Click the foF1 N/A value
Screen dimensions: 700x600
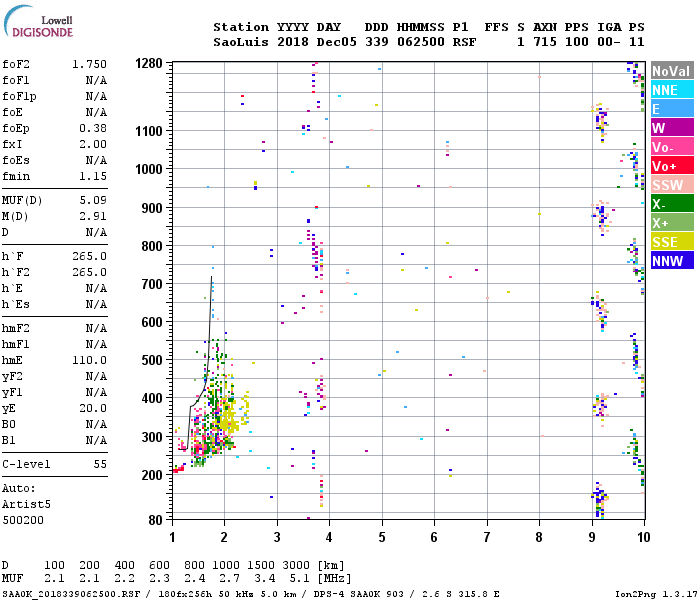pos(96,80)
